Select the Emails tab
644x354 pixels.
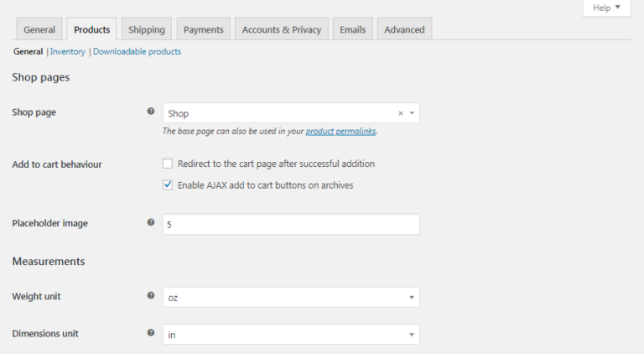point(352,29)
